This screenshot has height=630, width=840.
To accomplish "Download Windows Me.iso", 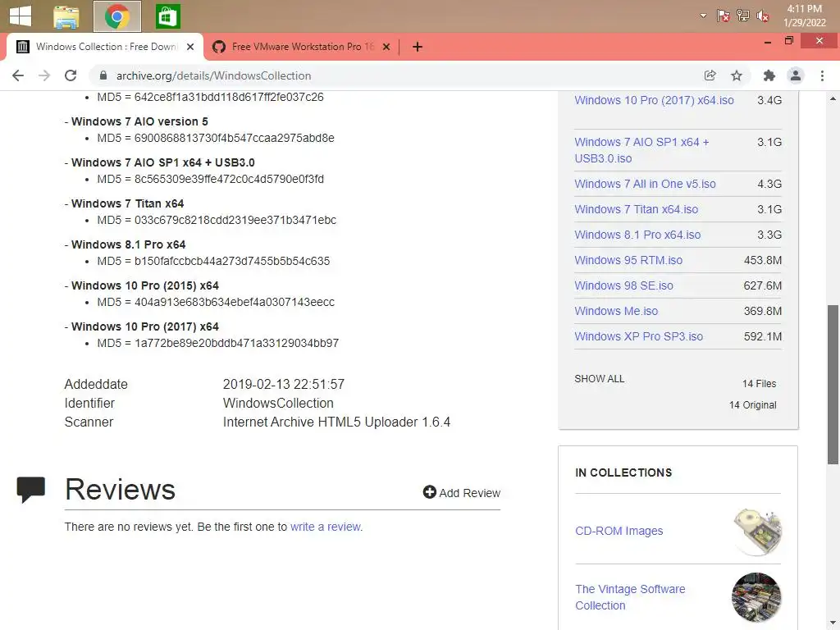I will coord(616,311).
